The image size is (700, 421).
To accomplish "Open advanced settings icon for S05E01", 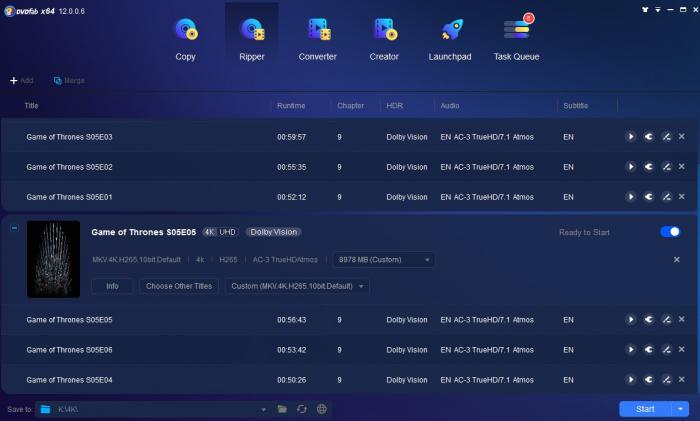I will pos(649,196).
